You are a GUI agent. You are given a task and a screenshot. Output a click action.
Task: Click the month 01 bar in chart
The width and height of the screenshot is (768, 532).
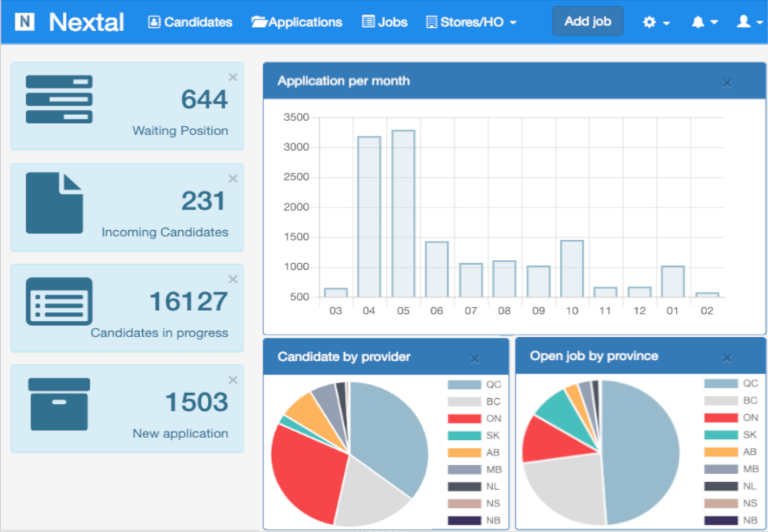pyautogui.click(x=673, y=282)
